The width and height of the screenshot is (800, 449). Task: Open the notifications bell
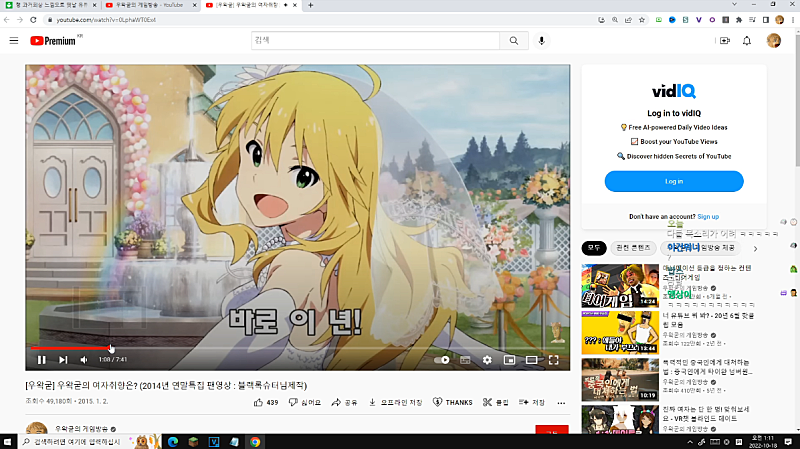pyautogui.click(x=747, y=41)
